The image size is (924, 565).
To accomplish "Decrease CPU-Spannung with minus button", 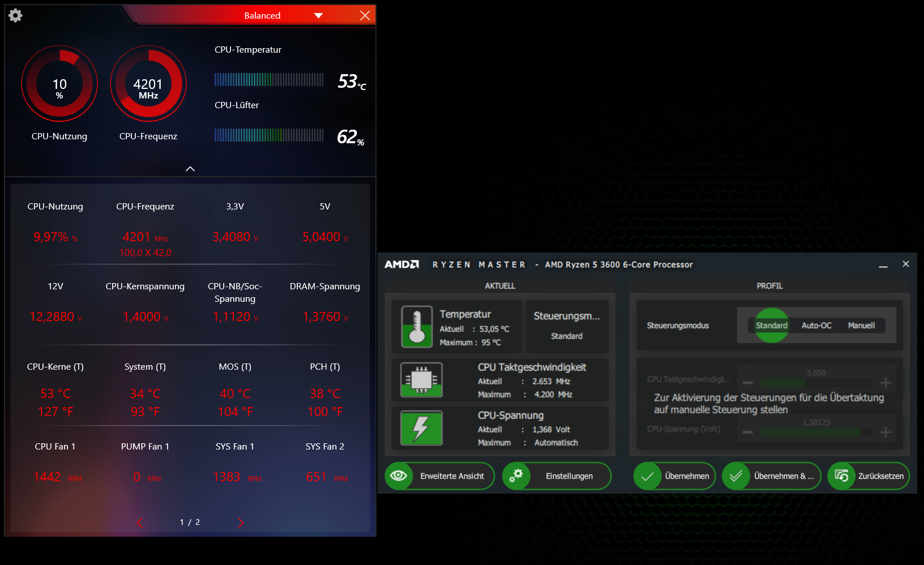I will [748, 433].
